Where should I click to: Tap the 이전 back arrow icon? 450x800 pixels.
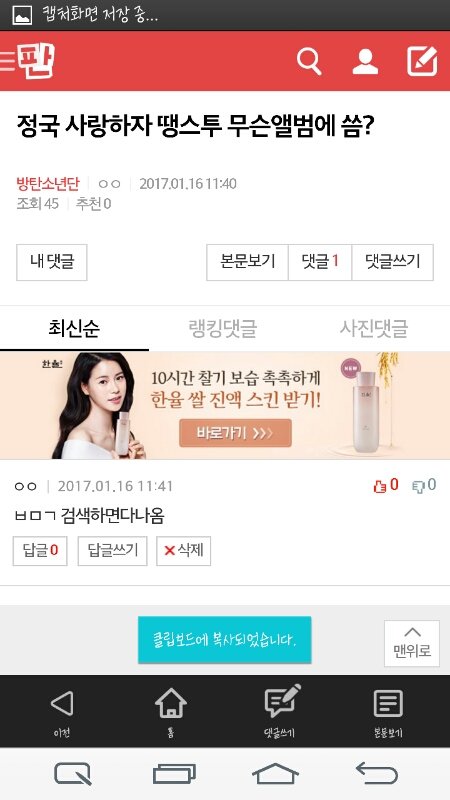pyautogui.click(x=62, y=704)
